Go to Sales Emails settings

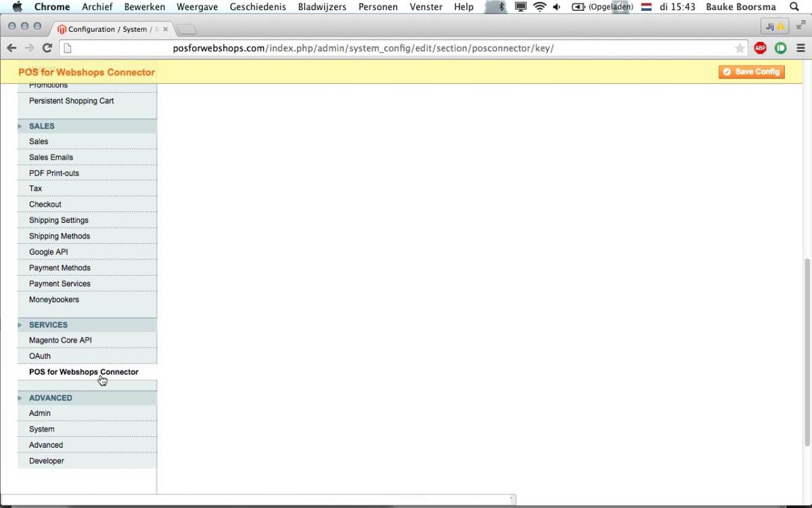[x=51, y=157]
